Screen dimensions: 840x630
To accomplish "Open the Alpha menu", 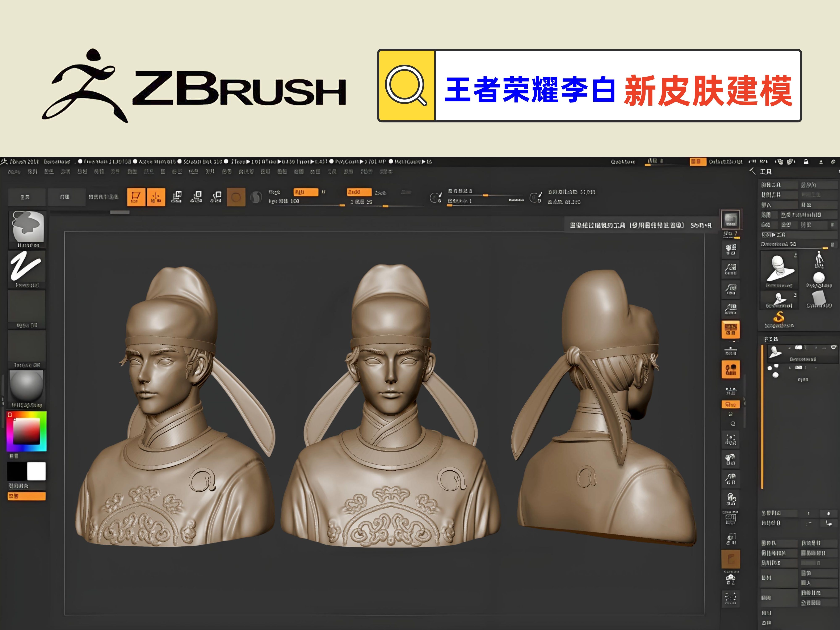I will [14, 172].
